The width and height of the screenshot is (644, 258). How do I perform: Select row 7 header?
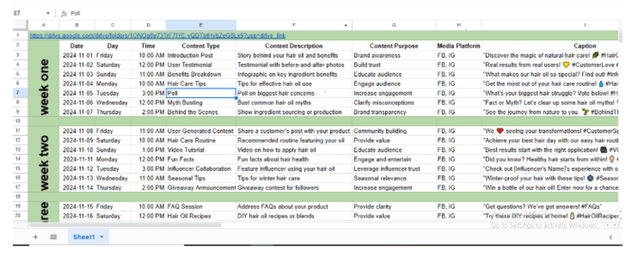click(x=18, y=93)
